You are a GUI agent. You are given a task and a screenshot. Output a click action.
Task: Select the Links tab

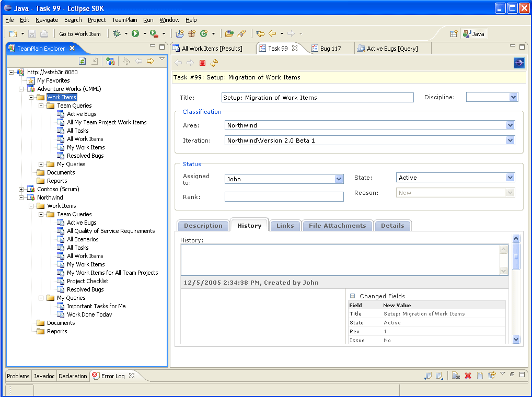click(x=285, y=226)
